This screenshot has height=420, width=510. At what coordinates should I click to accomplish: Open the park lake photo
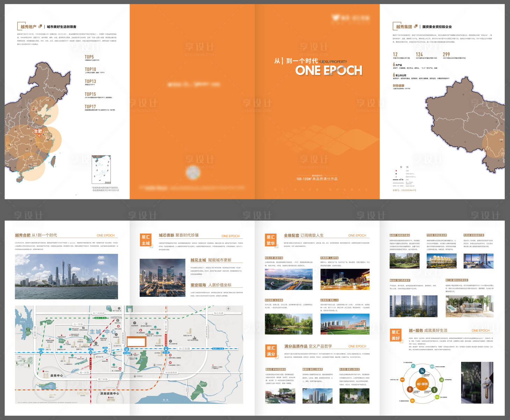pyautogui.click(x=289, y=324)
